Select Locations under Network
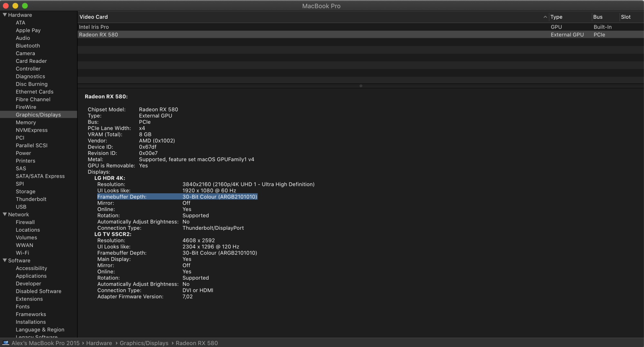 (28, 230)
